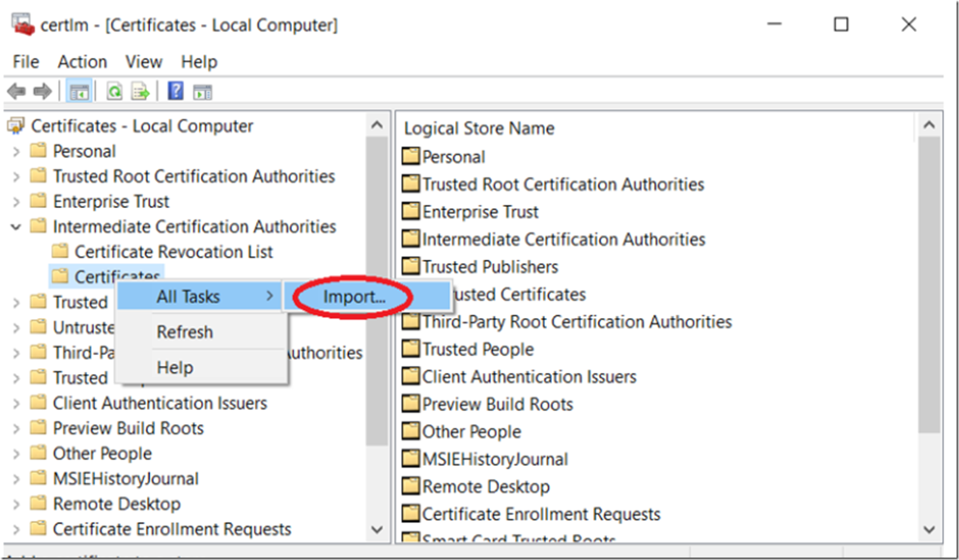The image size is (959, 560).
Task: Select Remote Desktop label in the tree
Action: tap(117, 503)
